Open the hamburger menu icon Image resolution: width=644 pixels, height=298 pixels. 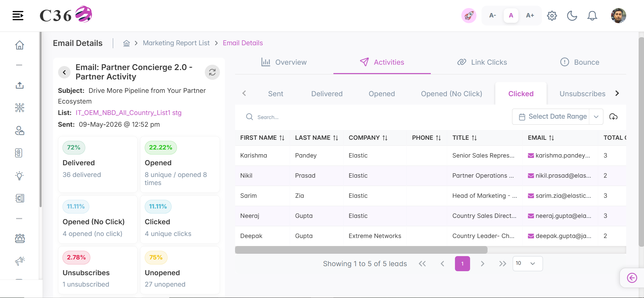[x=18, y=15]
